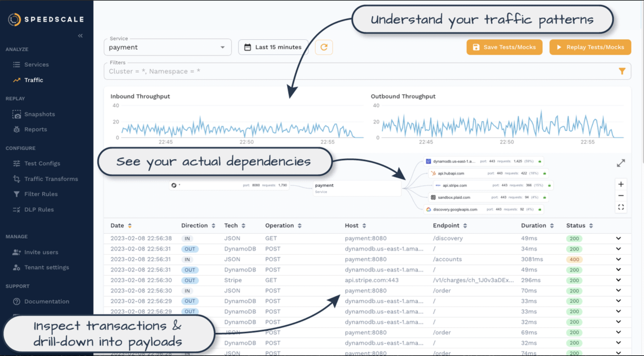
Task: Zoom in on the dependency map
Action: [x=621, y=184]
